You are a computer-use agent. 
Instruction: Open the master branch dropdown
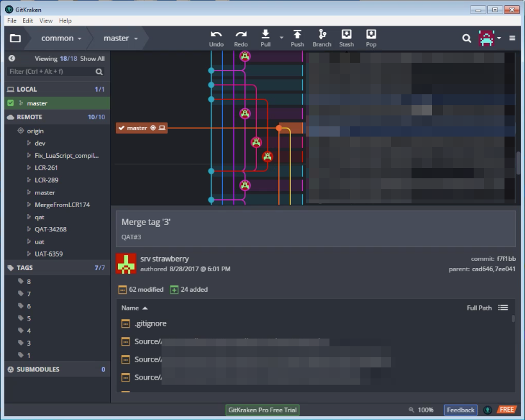(x=121, y=38)
